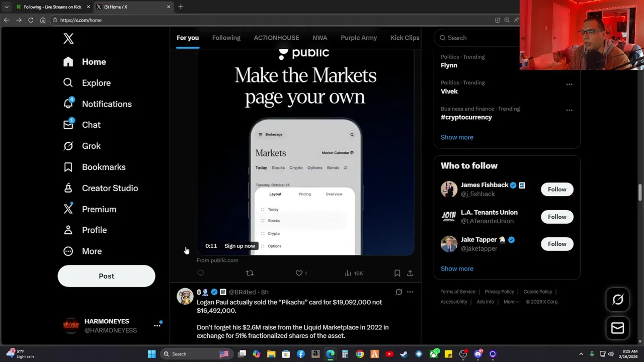Open the Windows Start menu
Screen dimensions: 644x362
[151, 354]
